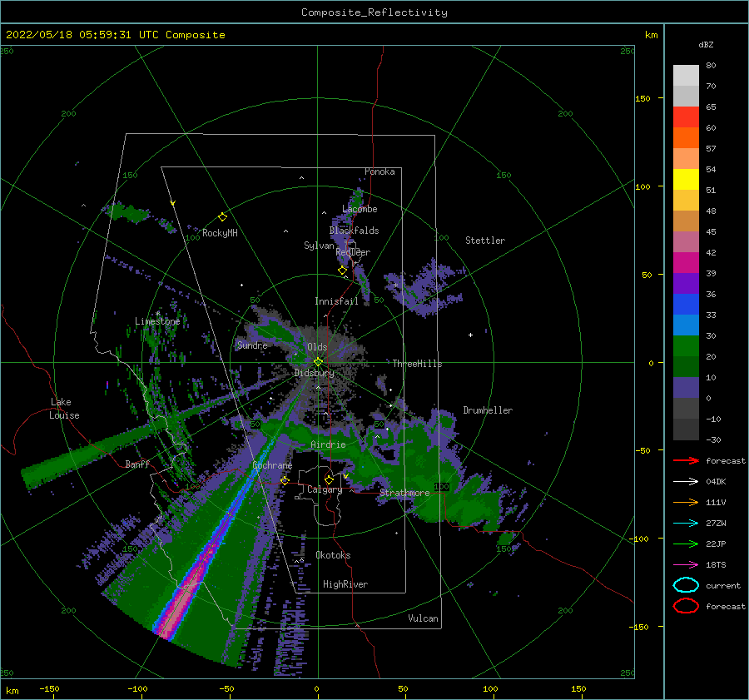Pick the light blue swatch between 33 and 30
The width and height of the screenshot is (749, 700).
pyautogui.click(x=686, y=325)
